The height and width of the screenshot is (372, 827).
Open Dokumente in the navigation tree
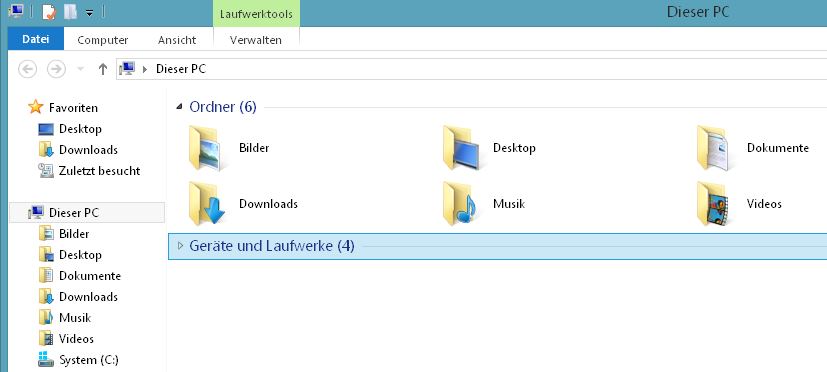(x=90, y=276)
